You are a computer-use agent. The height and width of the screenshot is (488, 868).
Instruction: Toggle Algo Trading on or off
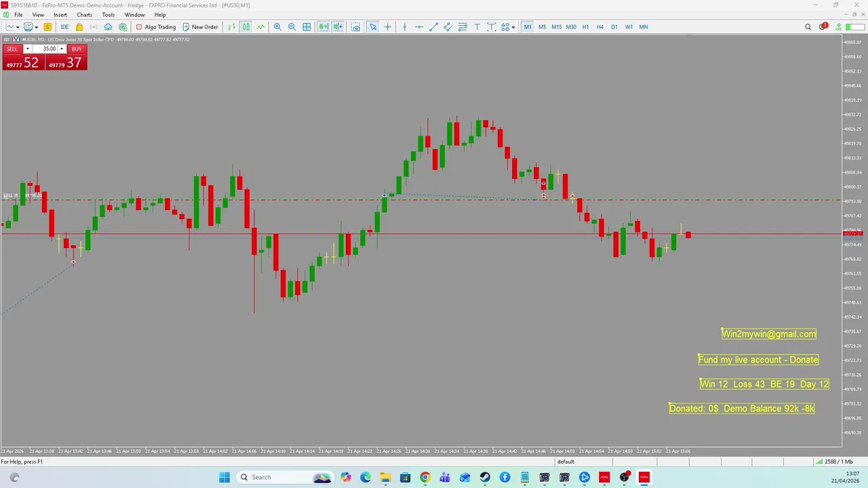[x=156, y=27]
